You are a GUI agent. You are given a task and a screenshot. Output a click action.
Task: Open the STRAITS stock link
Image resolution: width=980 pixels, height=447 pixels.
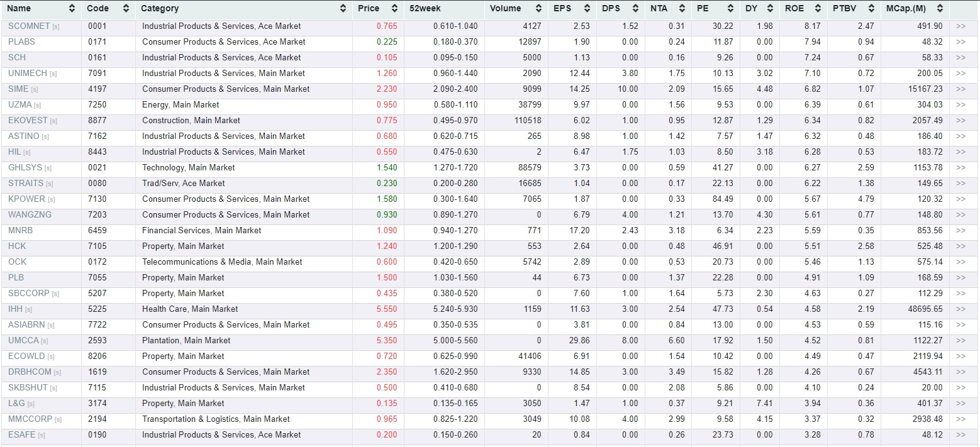pos(26,184)
